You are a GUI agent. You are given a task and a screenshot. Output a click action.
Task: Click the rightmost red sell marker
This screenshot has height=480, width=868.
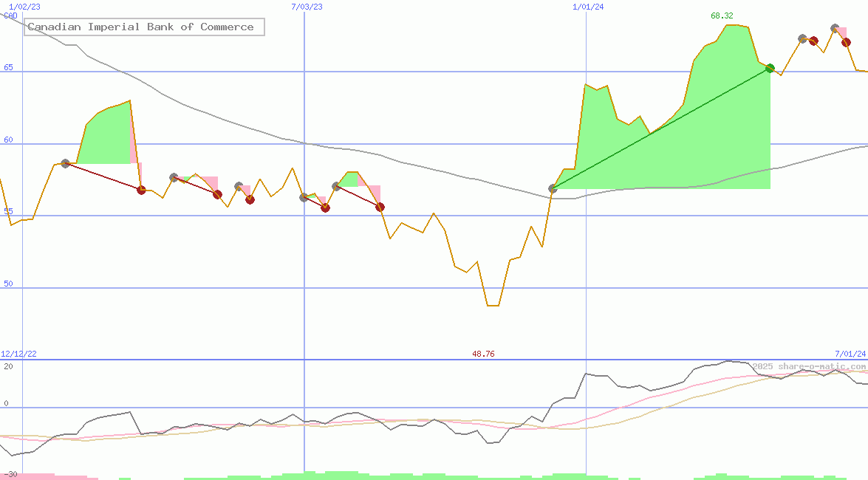point(846,43)
